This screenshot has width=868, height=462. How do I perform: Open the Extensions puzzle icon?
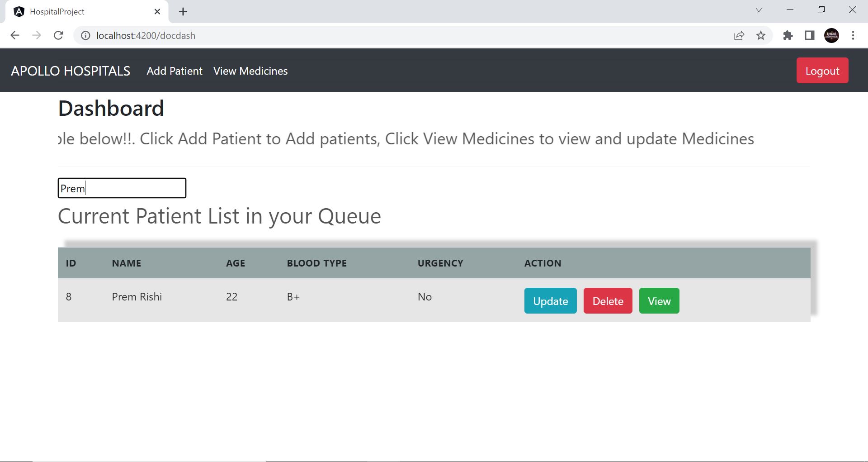(x=788, y=35)
